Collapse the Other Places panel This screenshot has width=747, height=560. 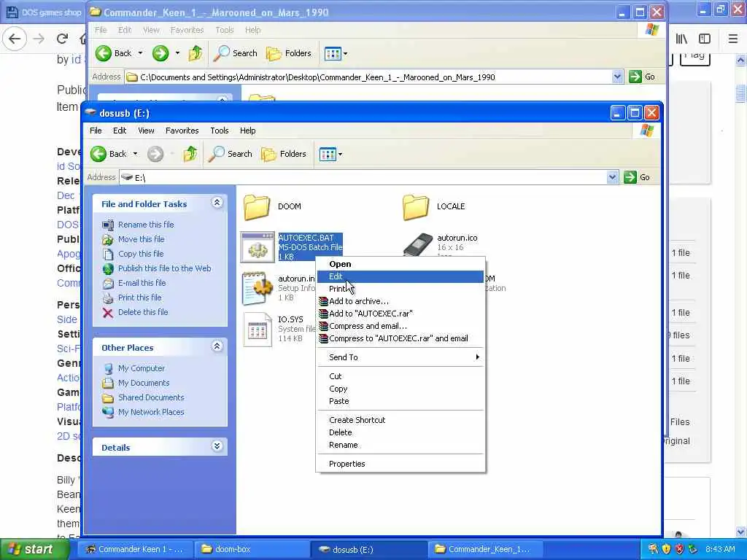(x=217, y=346)
